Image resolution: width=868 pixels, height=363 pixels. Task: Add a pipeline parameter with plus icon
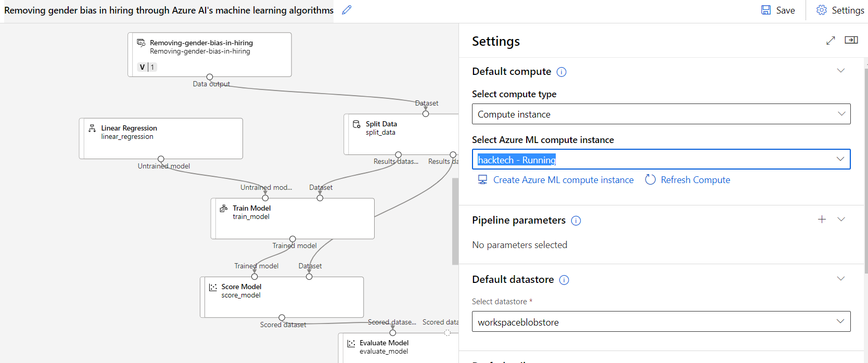coord(822,219)
